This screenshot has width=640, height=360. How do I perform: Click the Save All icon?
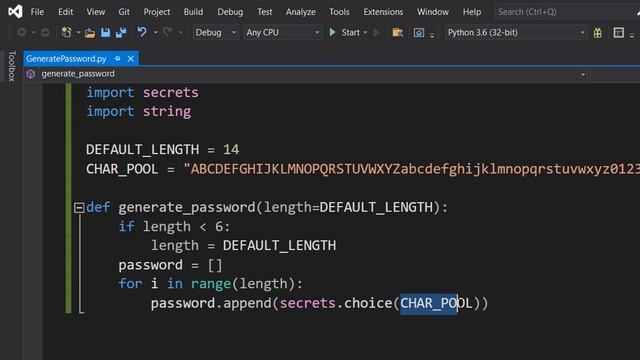[121, 32]
